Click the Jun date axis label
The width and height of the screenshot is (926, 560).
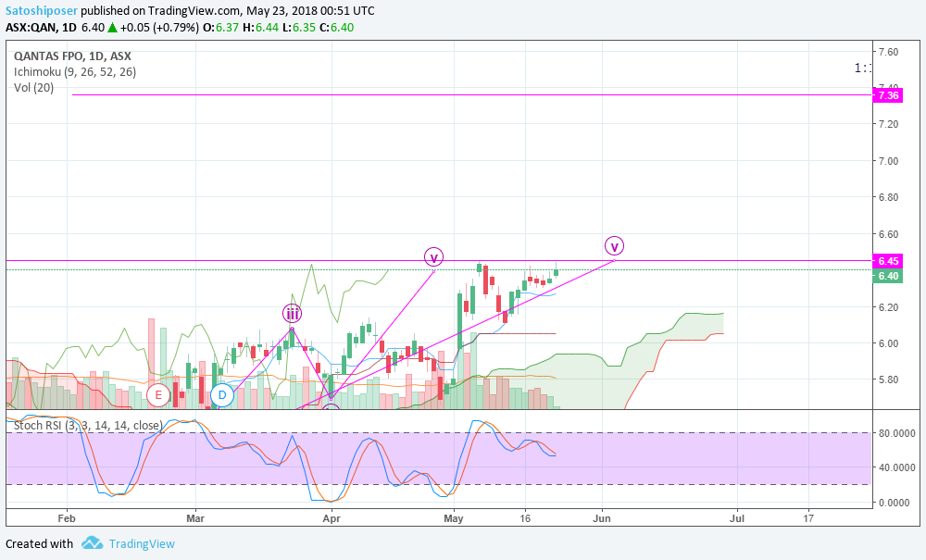[x=602, y=518]
